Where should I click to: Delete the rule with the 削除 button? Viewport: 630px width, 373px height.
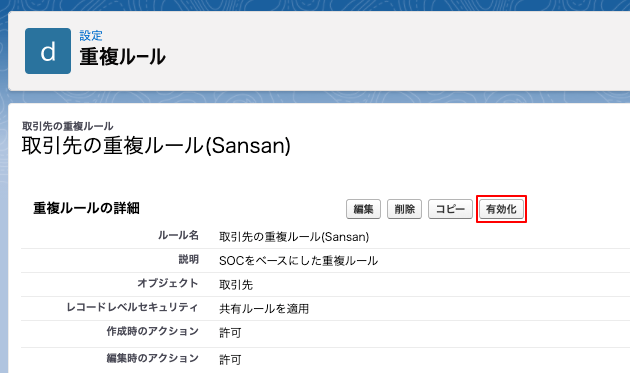click(404, 209)
